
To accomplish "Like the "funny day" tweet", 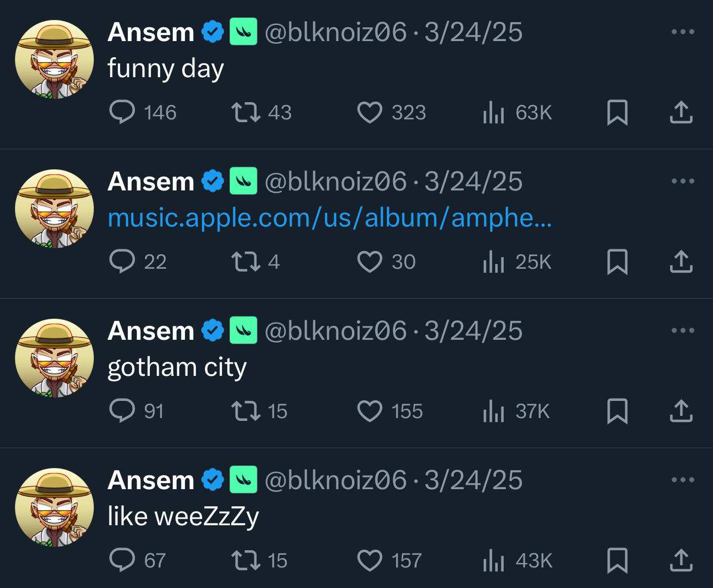I will 370,112.
